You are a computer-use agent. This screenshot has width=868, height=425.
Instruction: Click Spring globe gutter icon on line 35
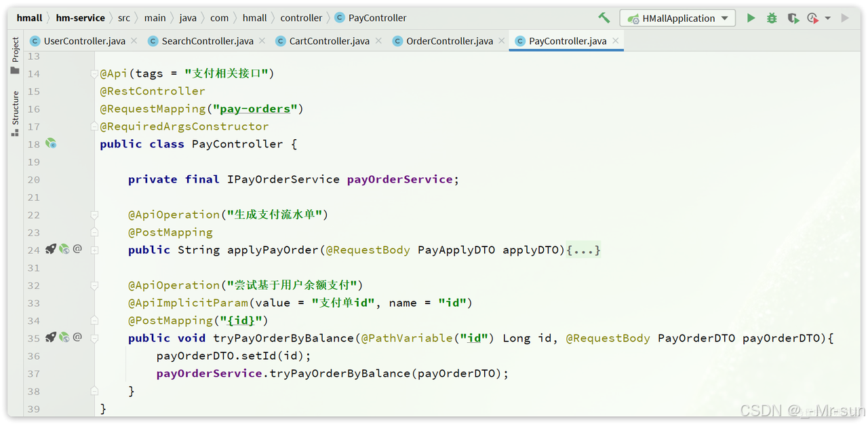[64, 337]
